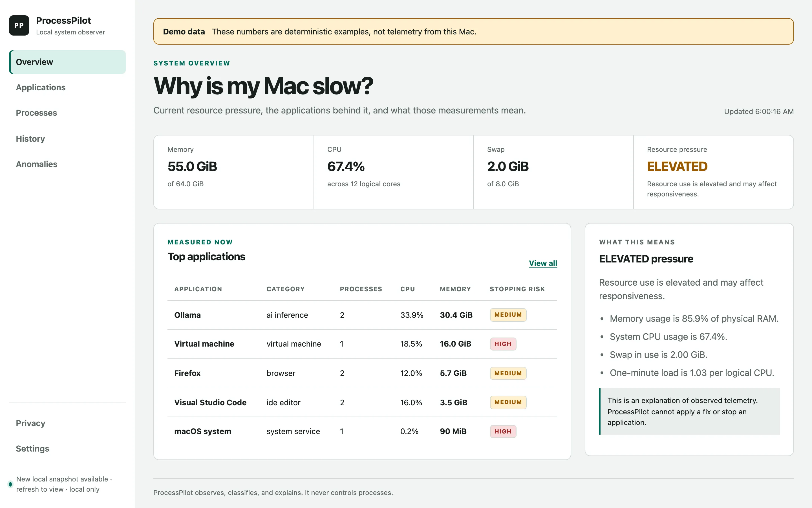This screenshot has width=812, height=508.
Task: Click the APPLICATION column header
Action: click(x=198, y=289)
